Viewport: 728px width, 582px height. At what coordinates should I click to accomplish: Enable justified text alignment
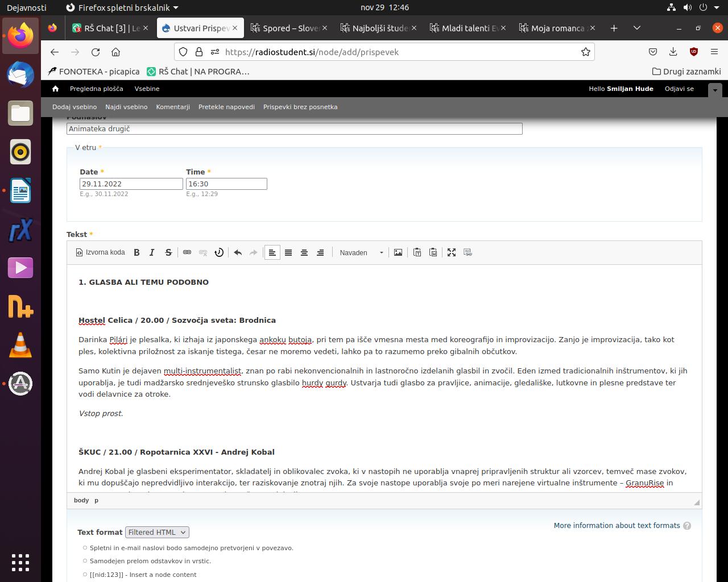pyautogui.click(x=288, y=252)
